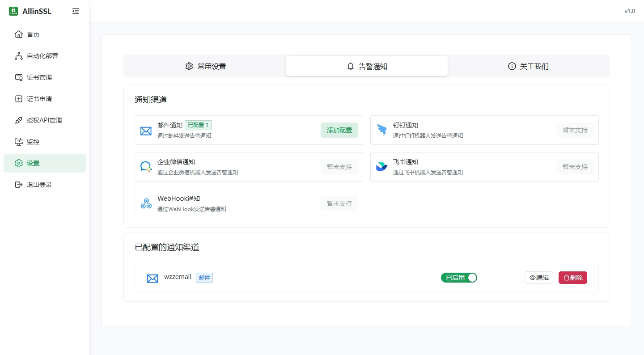Collapse the sidebar using the top collapse icon
This screenshot has height=355, width=644.
click(x=76, y=11)
